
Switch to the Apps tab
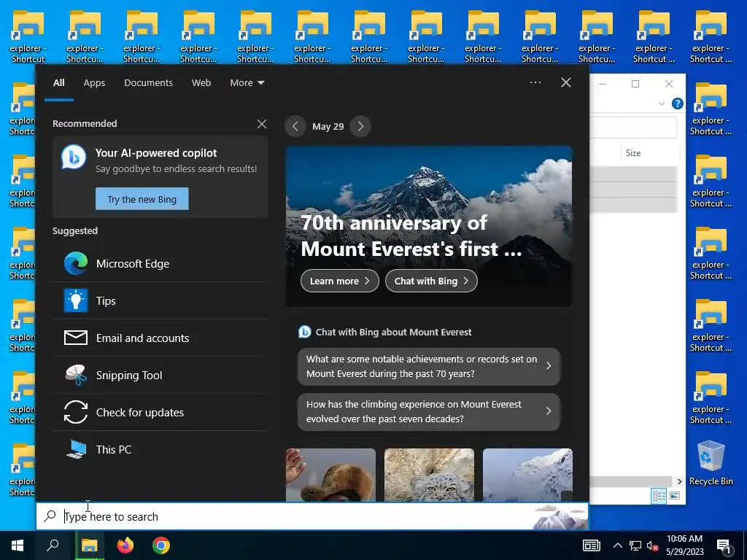(94, 82)
